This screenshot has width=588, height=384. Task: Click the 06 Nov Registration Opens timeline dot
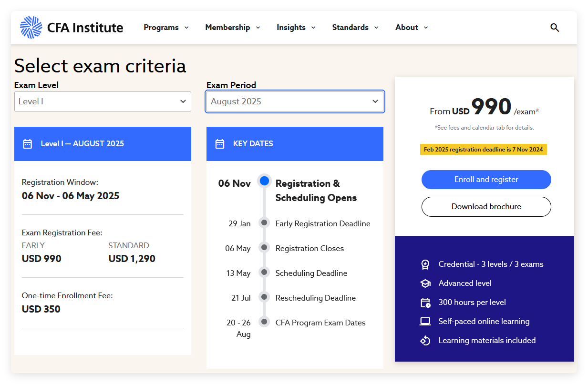click(264, 181)
